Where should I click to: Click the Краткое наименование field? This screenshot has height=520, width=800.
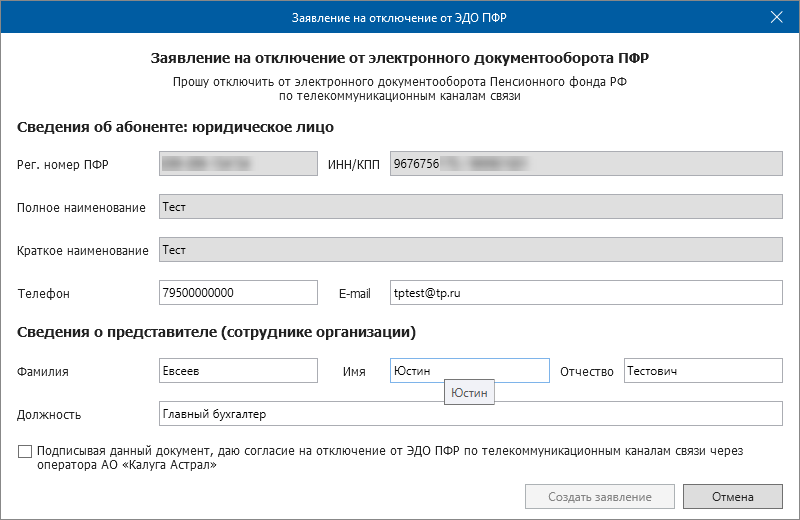coord(470,250)
